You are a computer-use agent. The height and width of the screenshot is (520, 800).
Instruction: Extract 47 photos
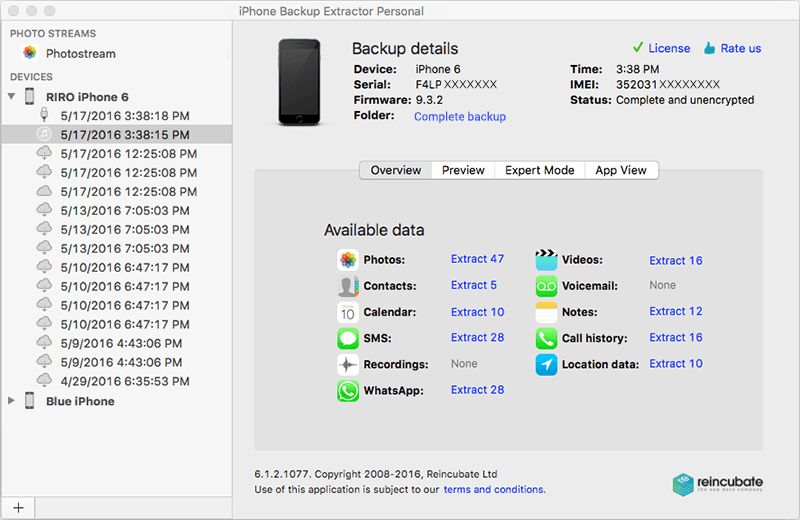(x=477, y=259)
